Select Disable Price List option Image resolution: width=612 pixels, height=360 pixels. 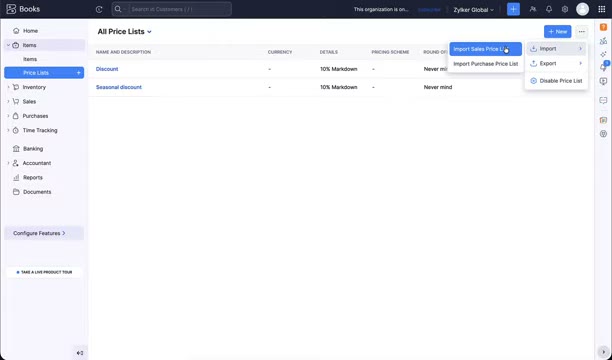556,81
